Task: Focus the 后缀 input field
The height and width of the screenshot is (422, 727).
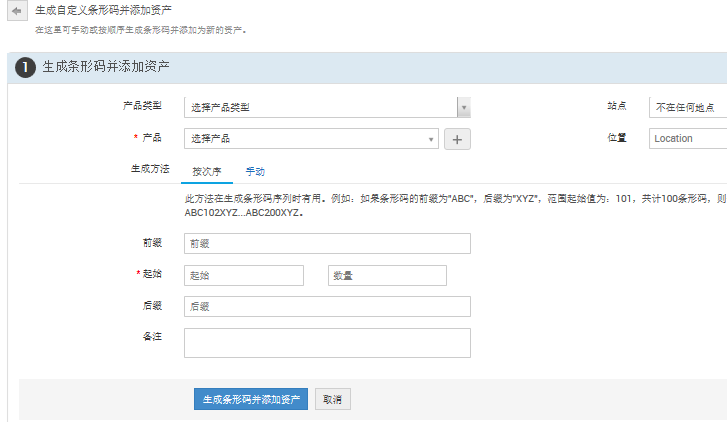Action: point(327,306)
